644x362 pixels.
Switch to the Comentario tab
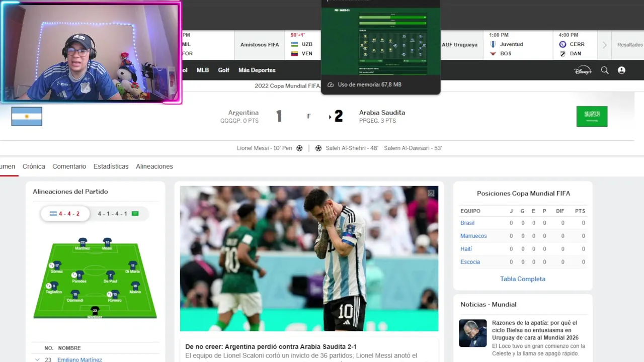pos(69,166)
